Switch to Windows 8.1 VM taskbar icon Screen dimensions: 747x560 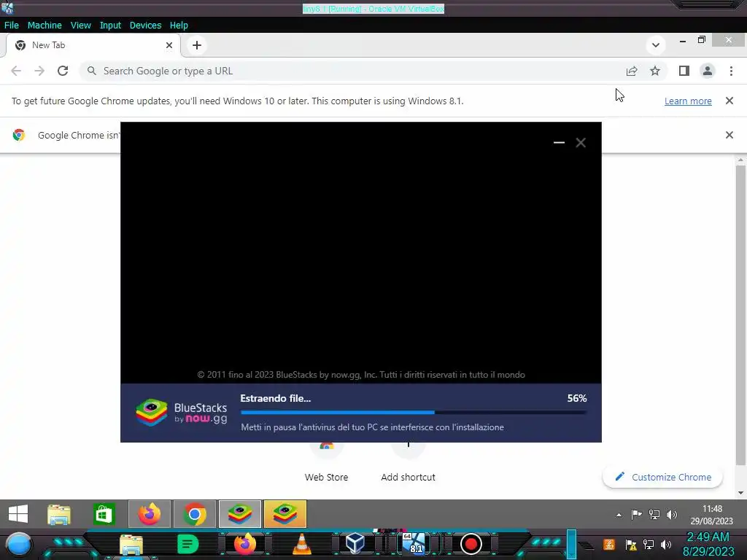[x=414, y=544]
